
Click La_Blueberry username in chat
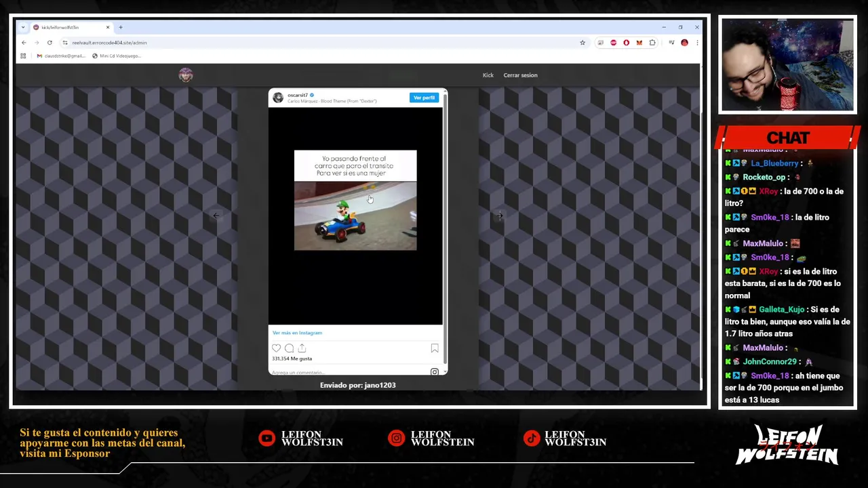(x=774, y=163)
